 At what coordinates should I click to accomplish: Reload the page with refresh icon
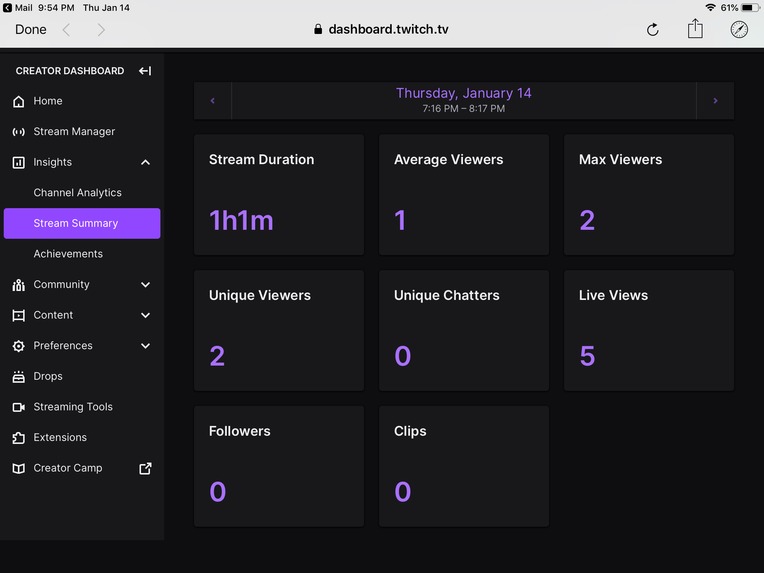pyautogui.click(x=652, y=30)
